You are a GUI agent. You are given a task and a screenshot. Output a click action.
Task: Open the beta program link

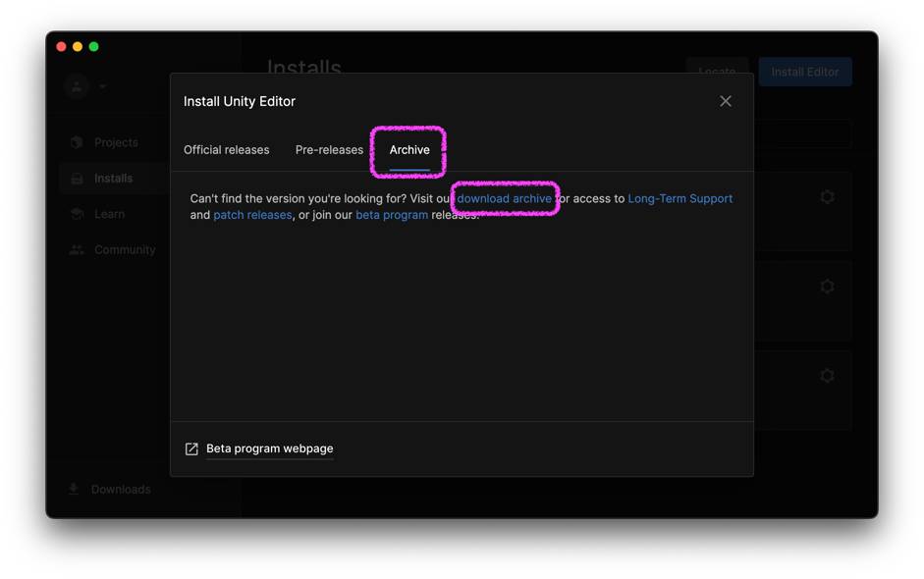pyautogui.click(x=391, y=215)
